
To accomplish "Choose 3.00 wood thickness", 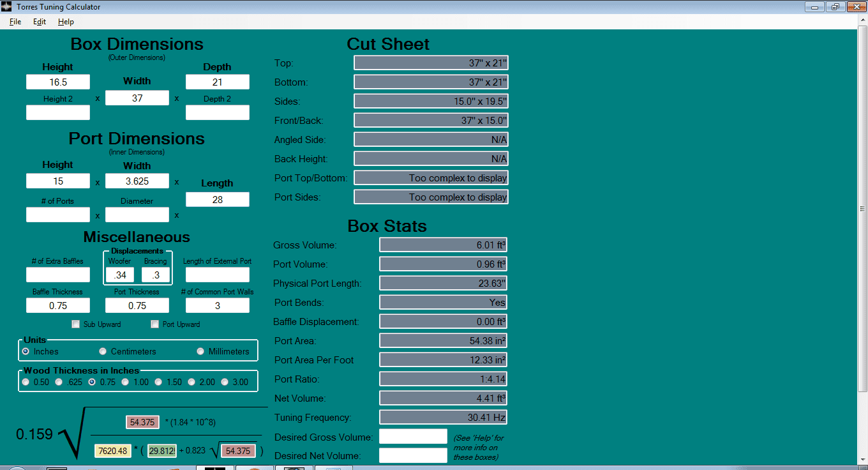I will pos(225,382).
